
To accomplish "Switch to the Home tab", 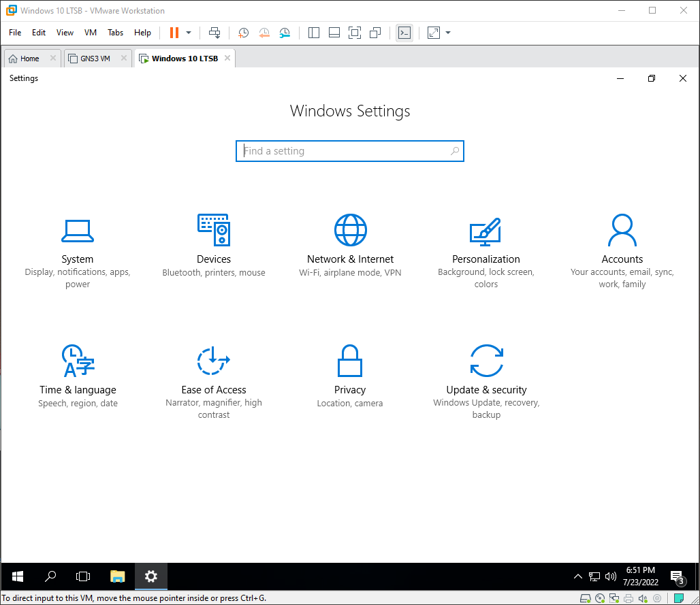I will coord(29,59).
